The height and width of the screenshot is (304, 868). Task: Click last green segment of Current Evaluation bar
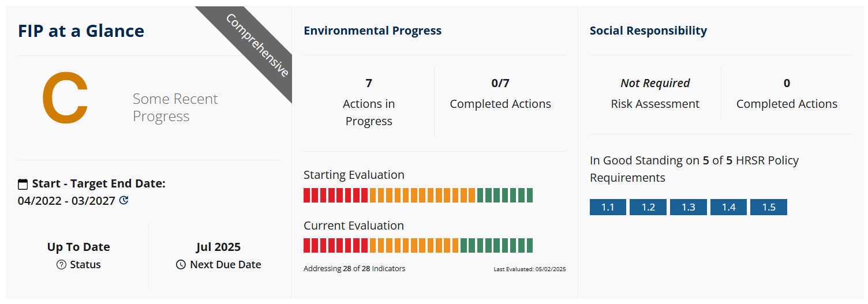click(x=529, y=246)
